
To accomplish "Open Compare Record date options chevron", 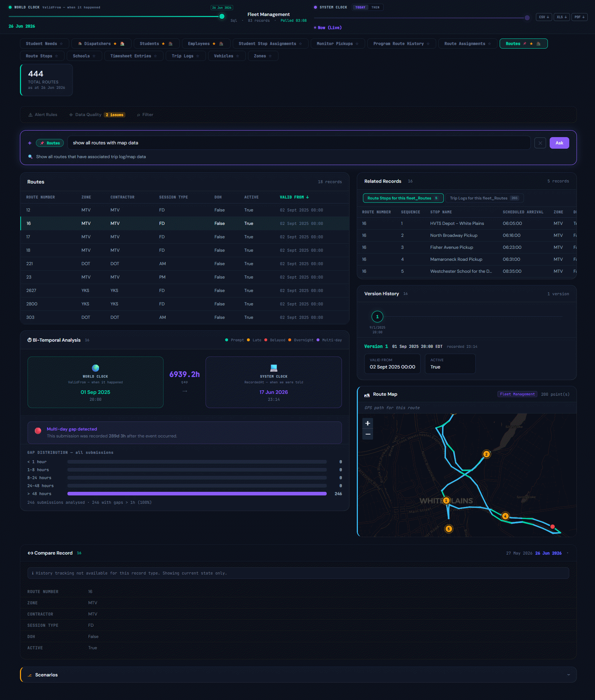I will 567,553.
